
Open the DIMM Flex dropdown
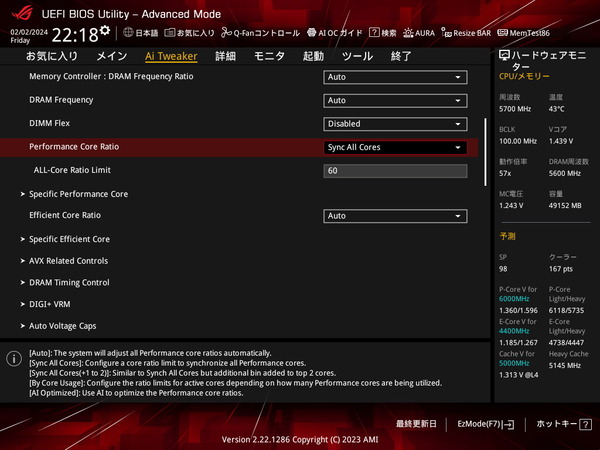click(395, 124)
